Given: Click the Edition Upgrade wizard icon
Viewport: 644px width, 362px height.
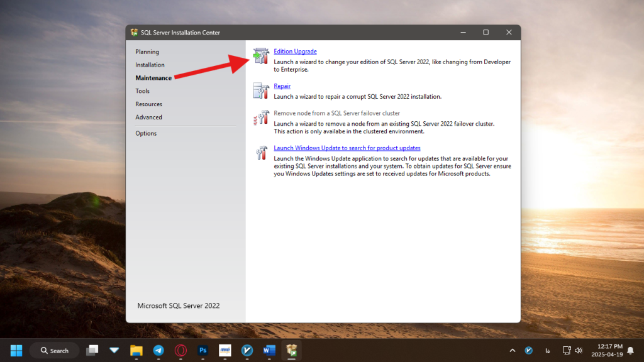Looking at the screenshot, I should point(261,56).
